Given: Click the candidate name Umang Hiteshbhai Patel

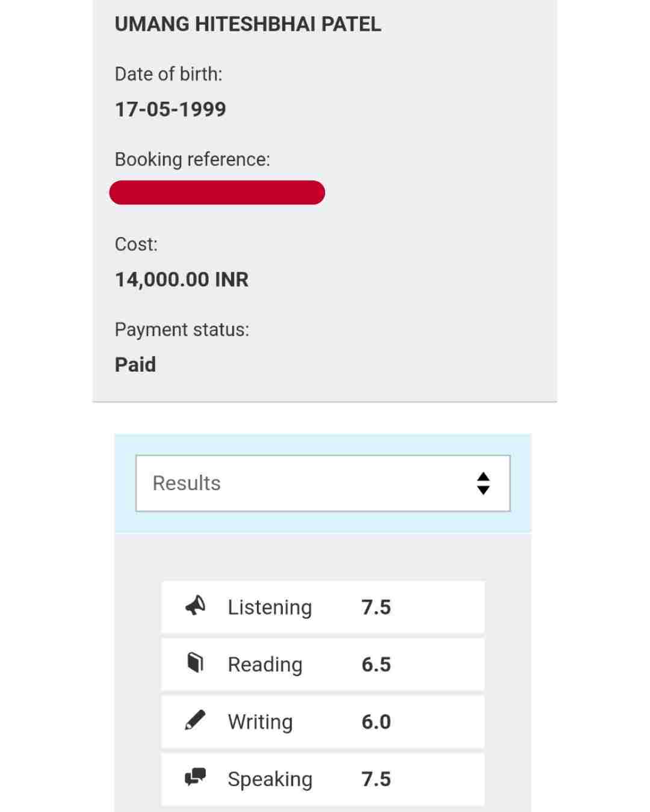Looking at the screenshot, I should [248, 24].
